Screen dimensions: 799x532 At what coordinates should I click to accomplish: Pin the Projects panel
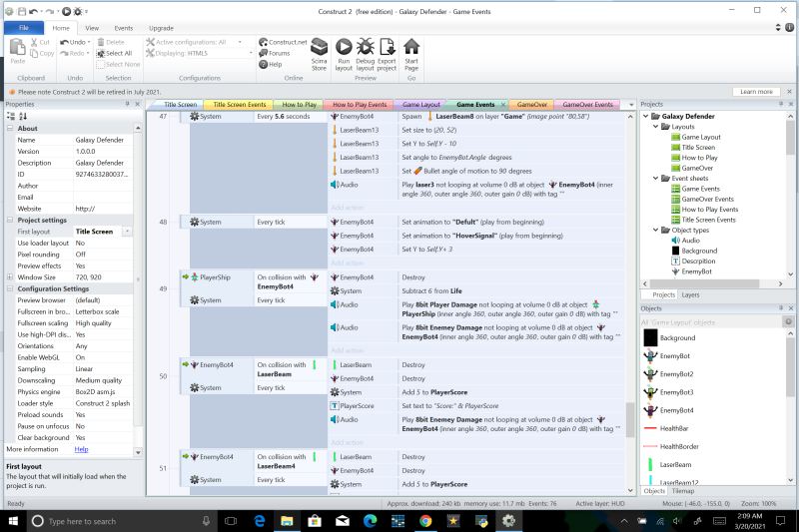tap(781, 104)
